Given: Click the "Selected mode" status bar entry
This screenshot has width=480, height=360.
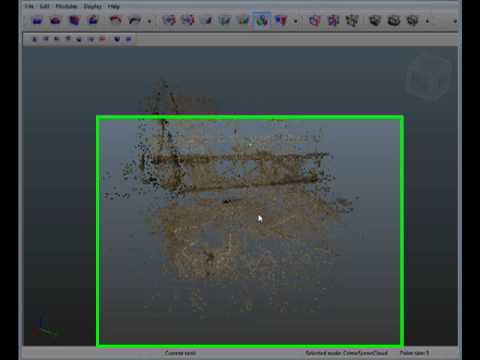Looking at the screenshot, I should [x=347, y=353].
